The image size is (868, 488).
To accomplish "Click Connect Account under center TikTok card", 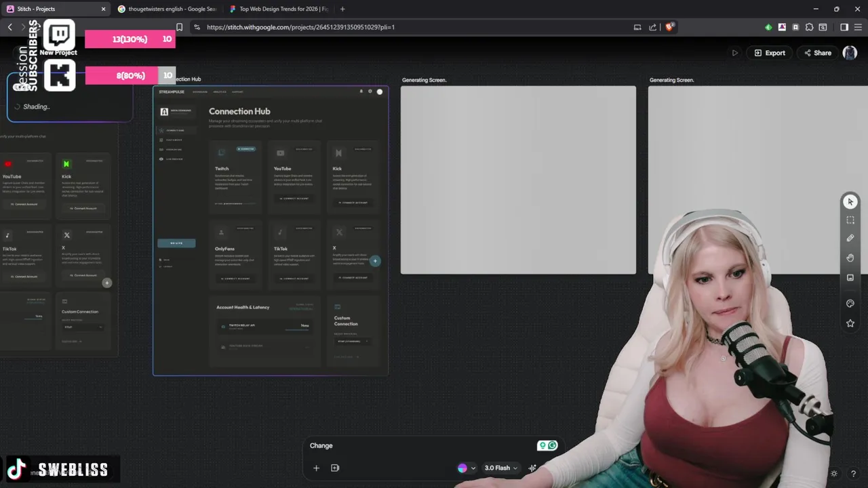I will [x=295, y=279].
